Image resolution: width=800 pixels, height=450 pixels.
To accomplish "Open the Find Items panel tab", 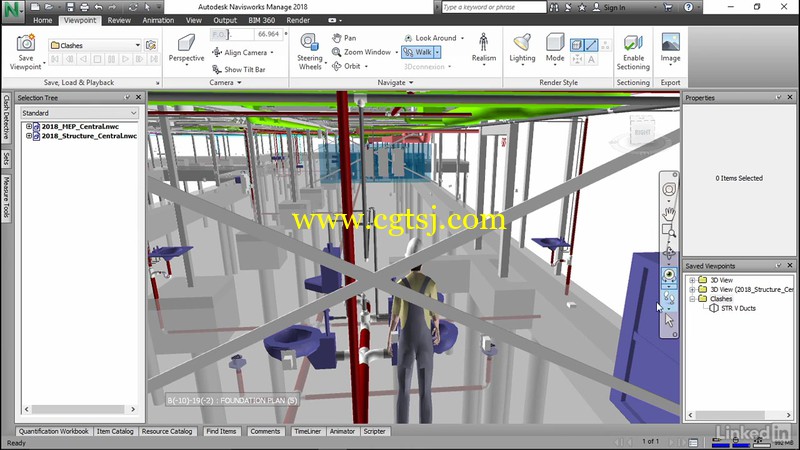I will pyautogui.click(x=221, y=432).
